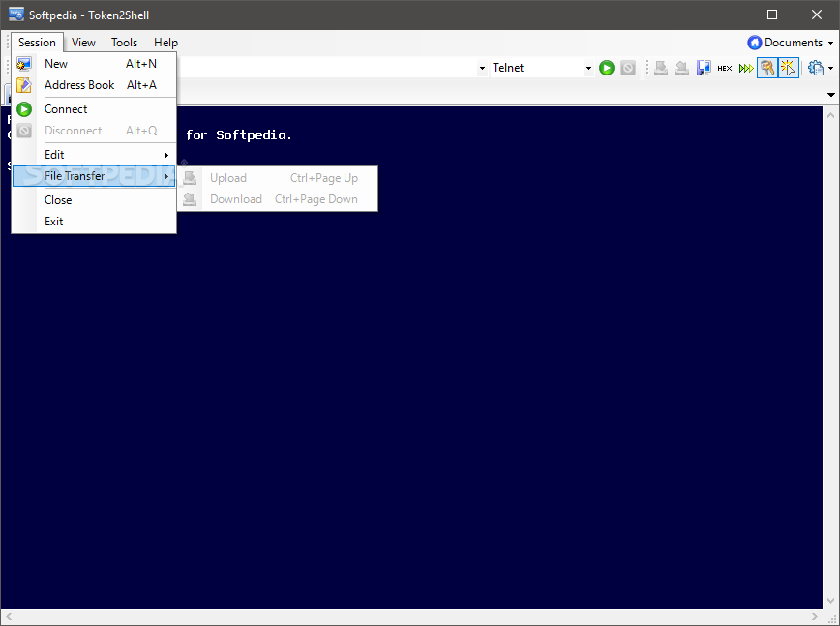Click the Token2Shell title bar app icon
This screenshot has width=840, height=626.
pyautogui.click(x=16, y=15)
